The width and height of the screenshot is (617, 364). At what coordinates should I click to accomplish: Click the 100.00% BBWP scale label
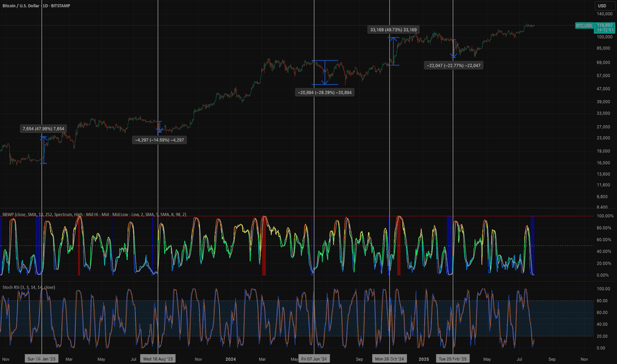(x=605, y=216)
